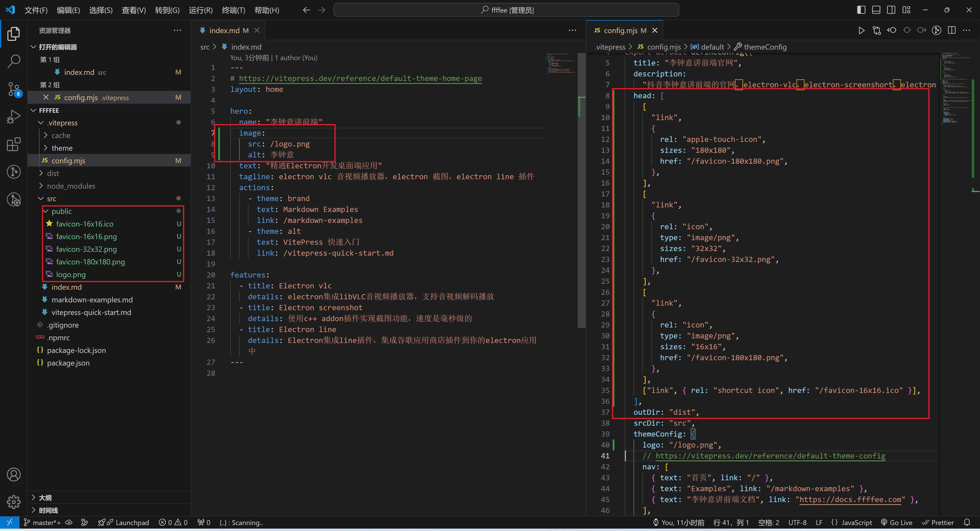The image size is (980, 531).
Task: Open the Help menu
Action: tap(267, 10)
